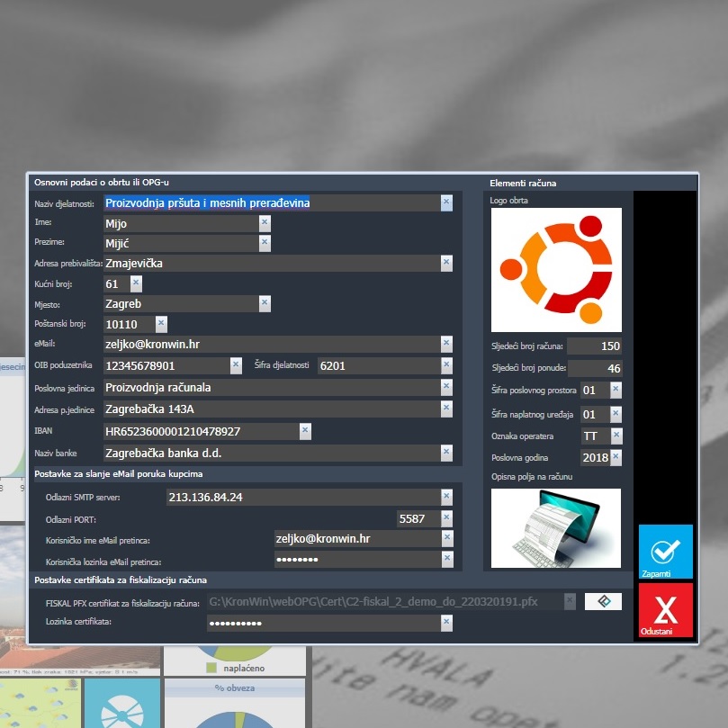Edit the Šifra naplatnog uređaja value
This screenshot has width=728, height=728.
(595, 414)
